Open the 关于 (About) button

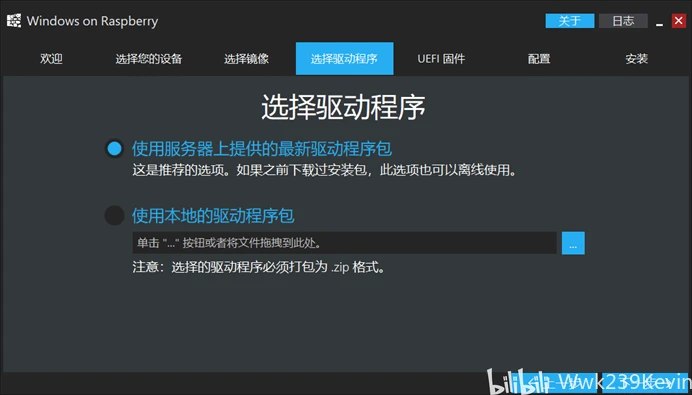pyautogui.click(x=570, y=21)
